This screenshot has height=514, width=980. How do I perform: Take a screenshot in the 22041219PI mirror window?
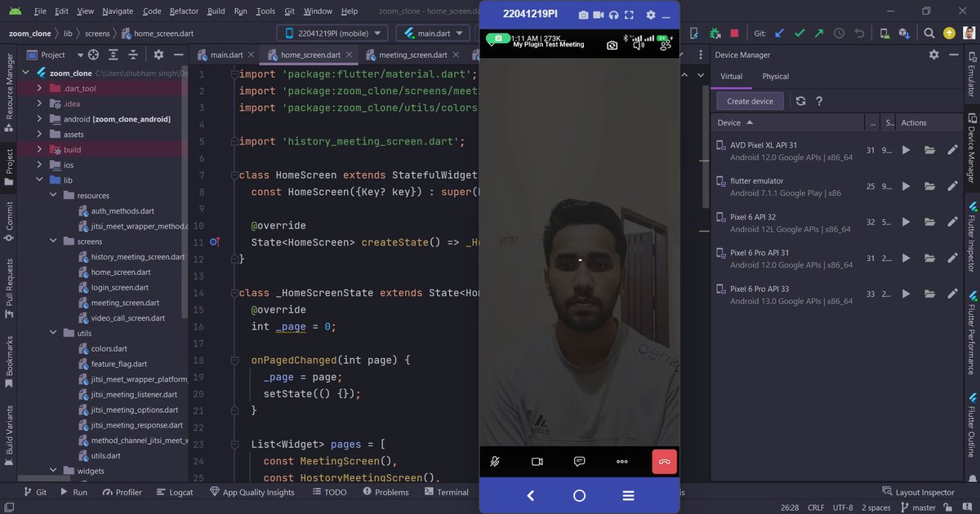pos(583,15)
